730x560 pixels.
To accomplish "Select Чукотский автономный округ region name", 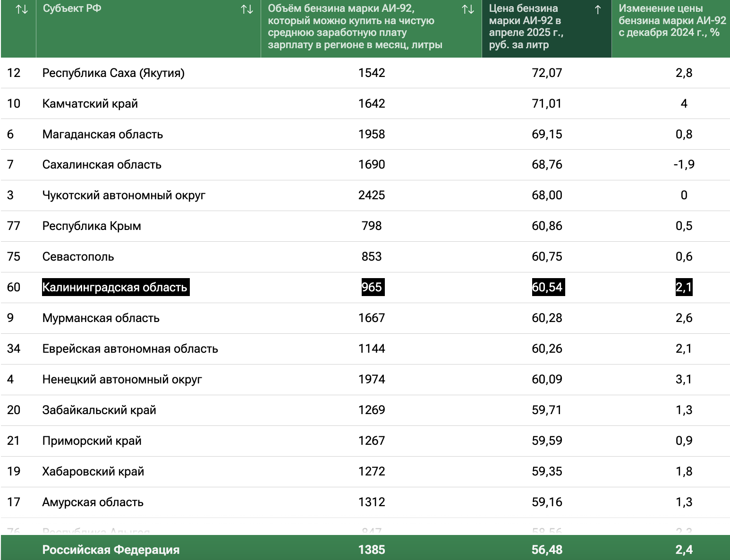I will point(124,195).
